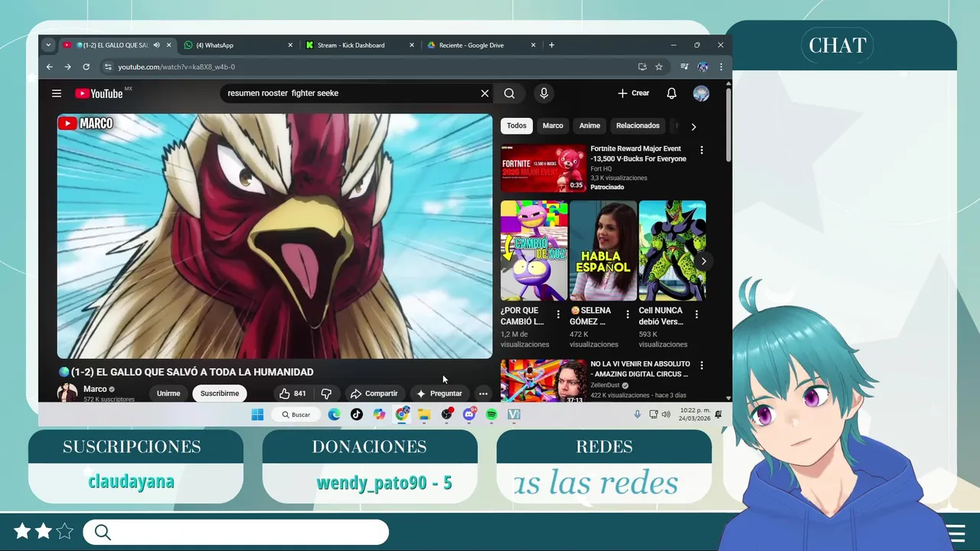Go forward in Chrome
Image resolution: width=980 pixels, height=551 pixels.
pos(67,67)
